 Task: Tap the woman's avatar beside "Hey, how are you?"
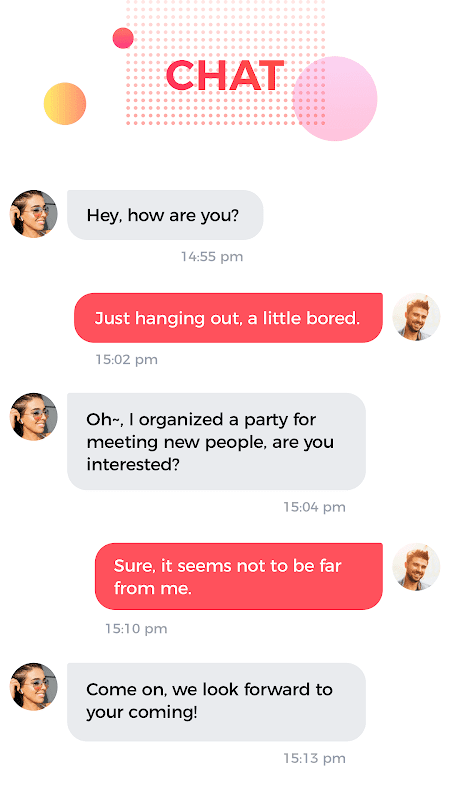pos(34,214)
